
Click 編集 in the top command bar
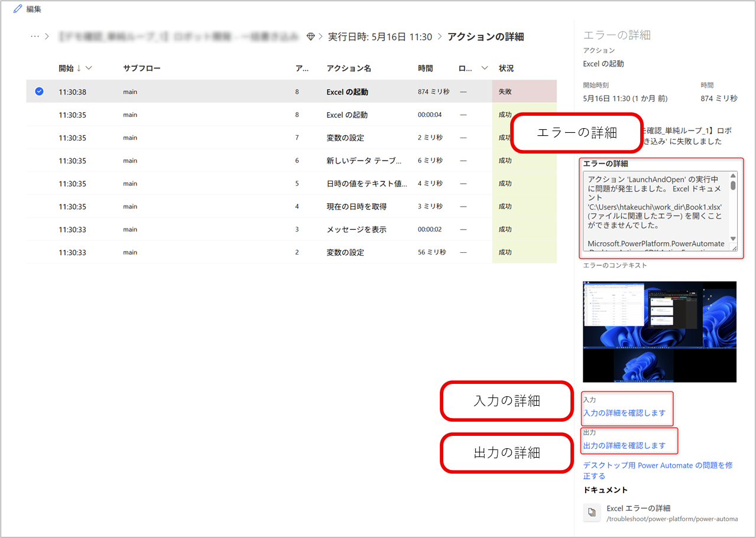(34, 9)
